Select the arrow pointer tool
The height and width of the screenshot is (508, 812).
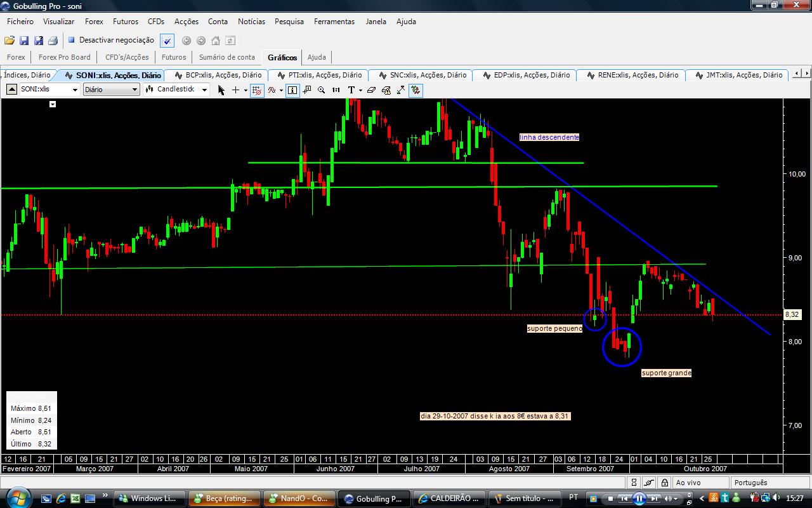coord(221,90)
